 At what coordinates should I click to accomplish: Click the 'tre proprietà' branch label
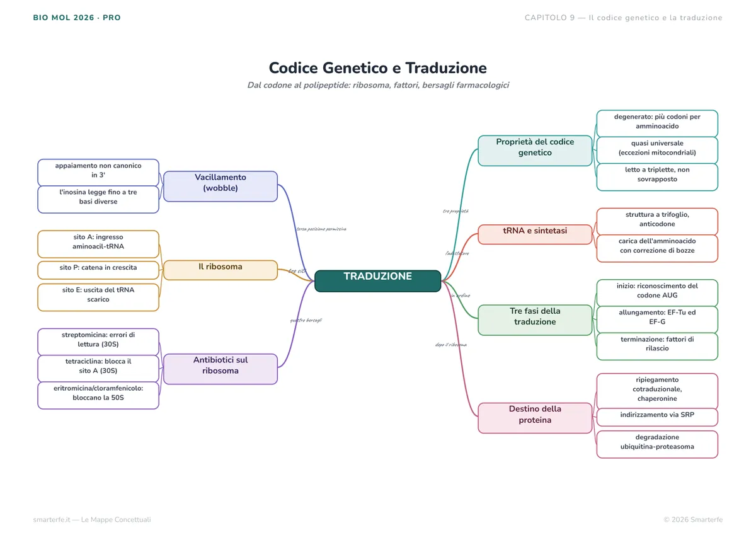point(455,212)
